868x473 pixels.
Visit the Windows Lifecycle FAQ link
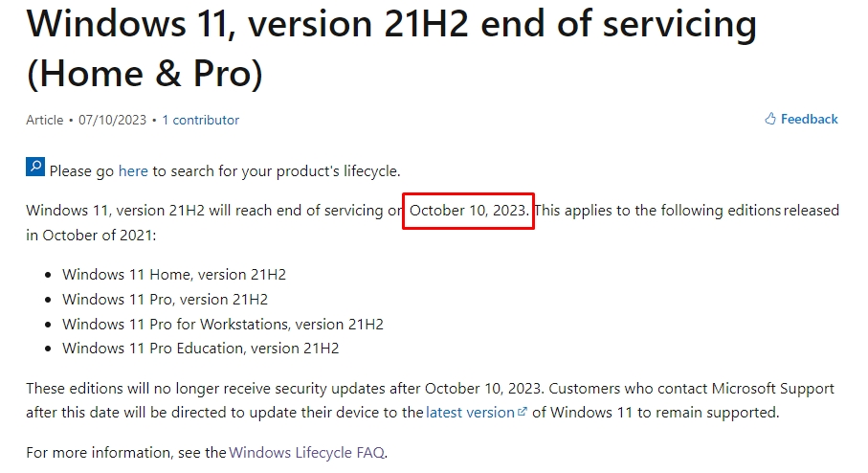tap(306, 452)
